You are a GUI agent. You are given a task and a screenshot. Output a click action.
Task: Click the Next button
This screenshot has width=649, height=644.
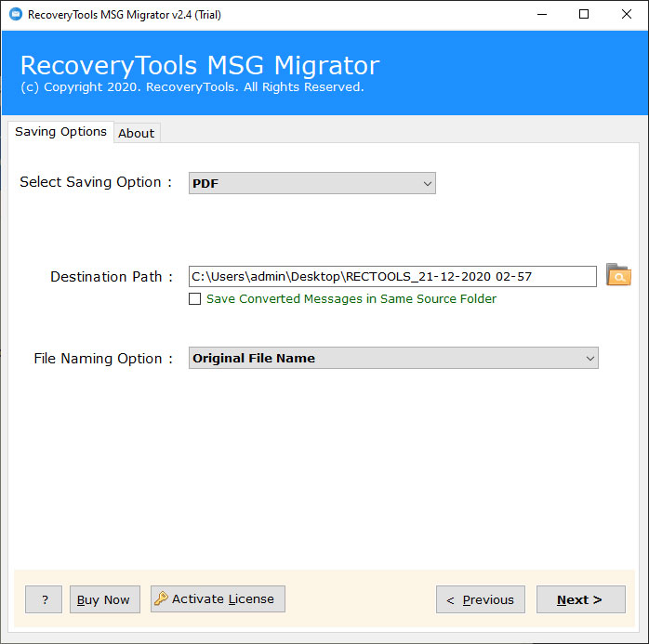(x=581, y=599)
